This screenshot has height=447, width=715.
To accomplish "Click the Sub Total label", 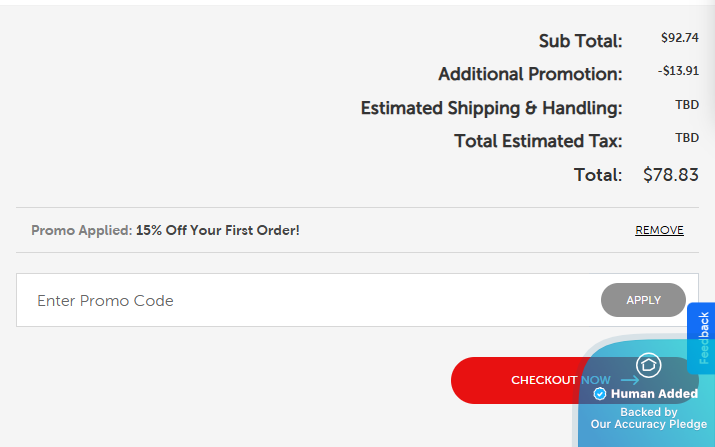I will 580,41.
